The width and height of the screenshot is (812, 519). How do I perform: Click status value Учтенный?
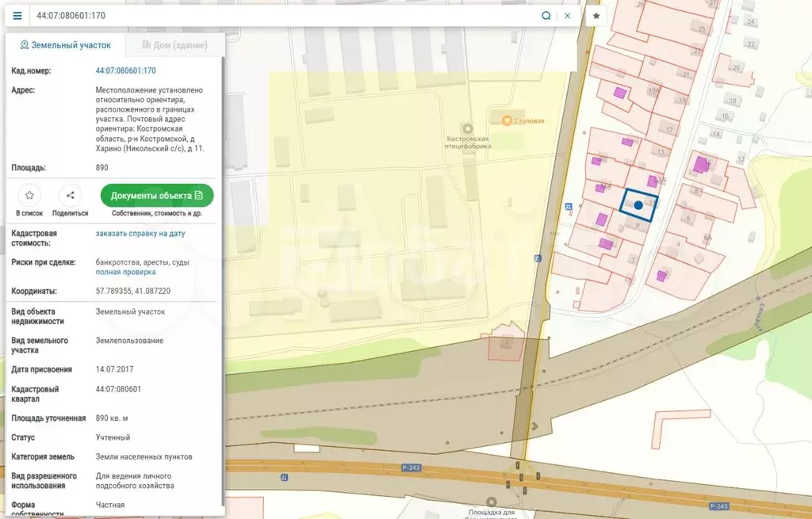[113, 437]
